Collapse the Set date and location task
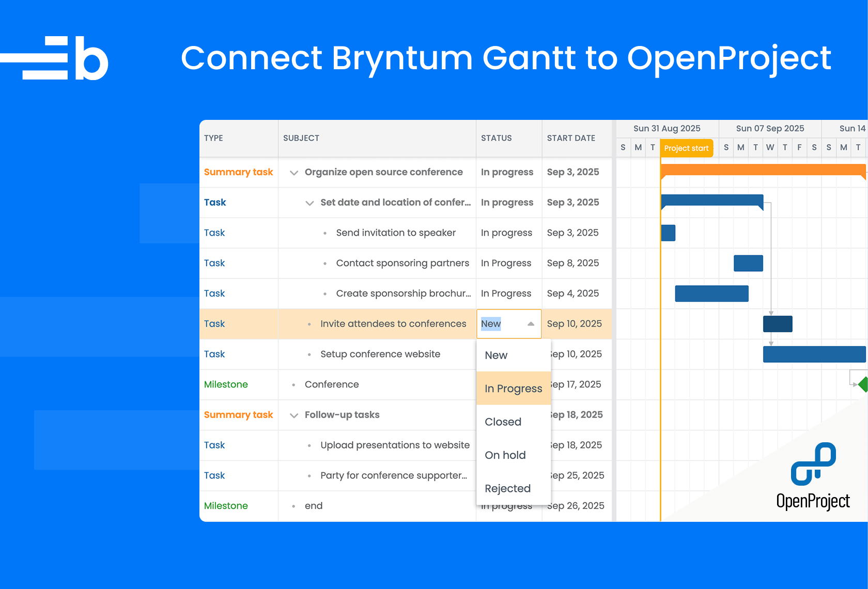 [x=309, y=203]
